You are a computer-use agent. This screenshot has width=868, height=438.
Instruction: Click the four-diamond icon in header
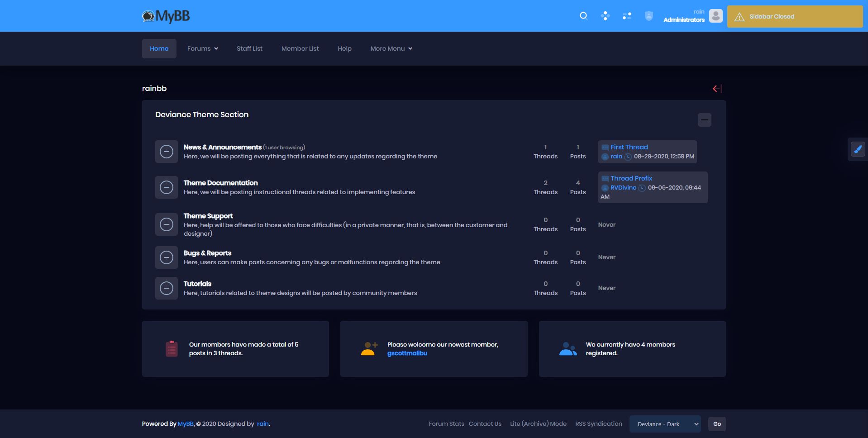[x=605, y=16]
